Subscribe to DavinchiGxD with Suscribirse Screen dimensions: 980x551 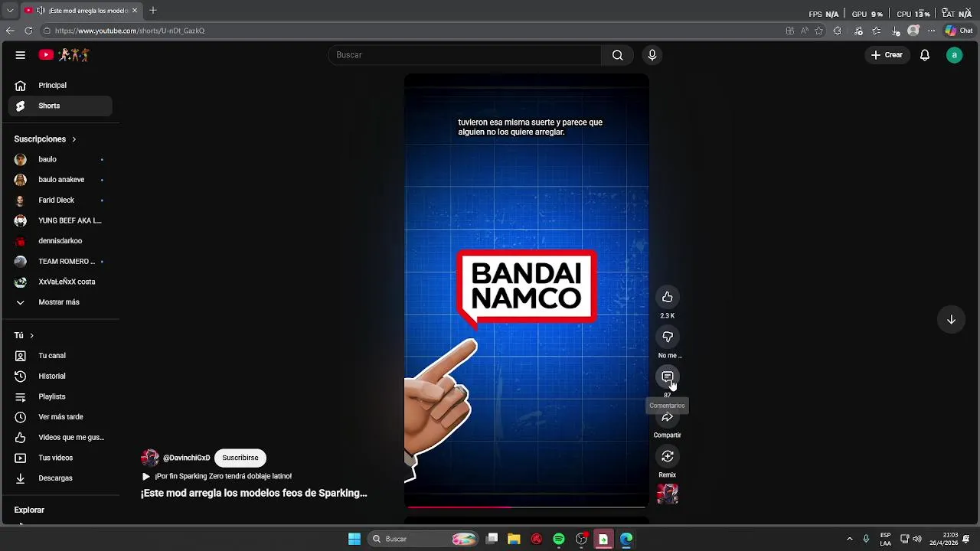240,458
